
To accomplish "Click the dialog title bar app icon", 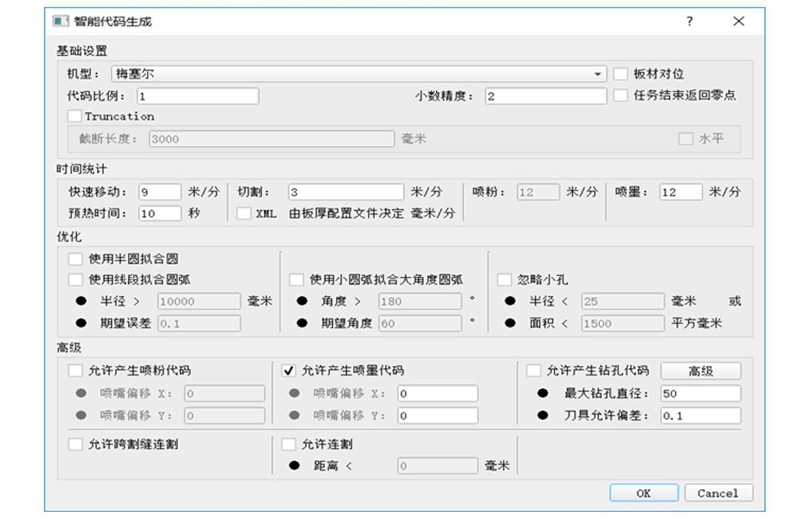I will coord(61,21).
